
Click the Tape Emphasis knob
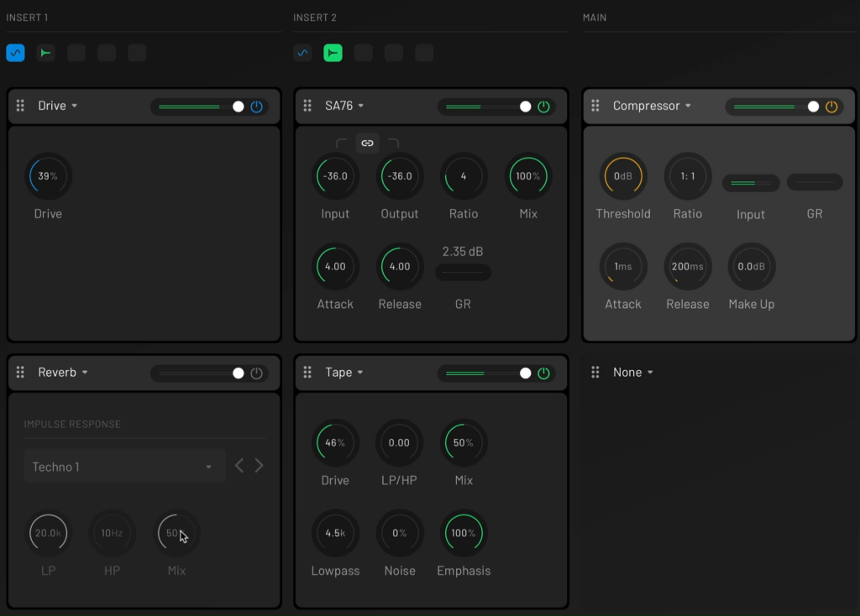[x=464, y=533]
